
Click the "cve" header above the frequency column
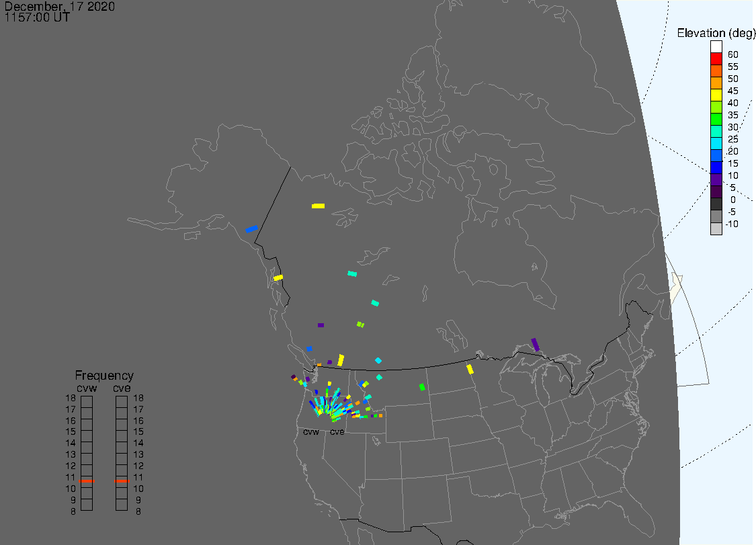point(122,388)
